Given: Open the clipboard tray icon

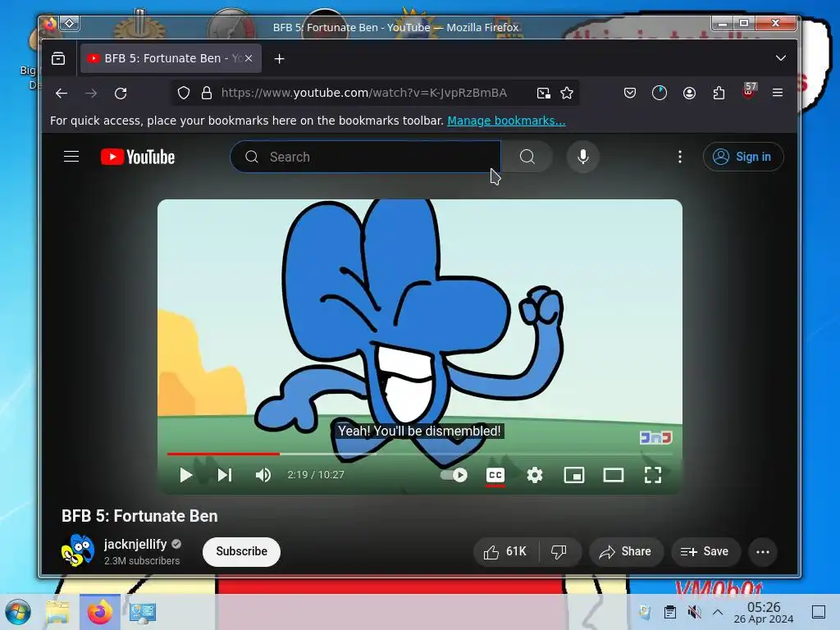Looking at the screenshot, I should click(x=669, y=612).
